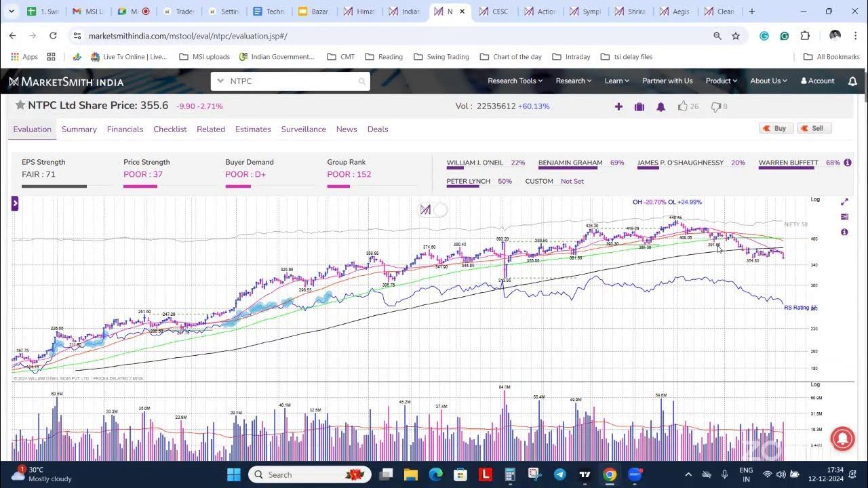Open Zoom app from taskbar
868x488 pixels.
(635, 474)
